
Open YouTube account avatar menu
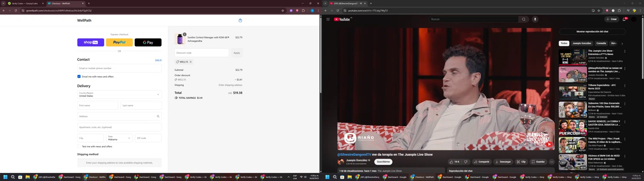pos(634,19)
